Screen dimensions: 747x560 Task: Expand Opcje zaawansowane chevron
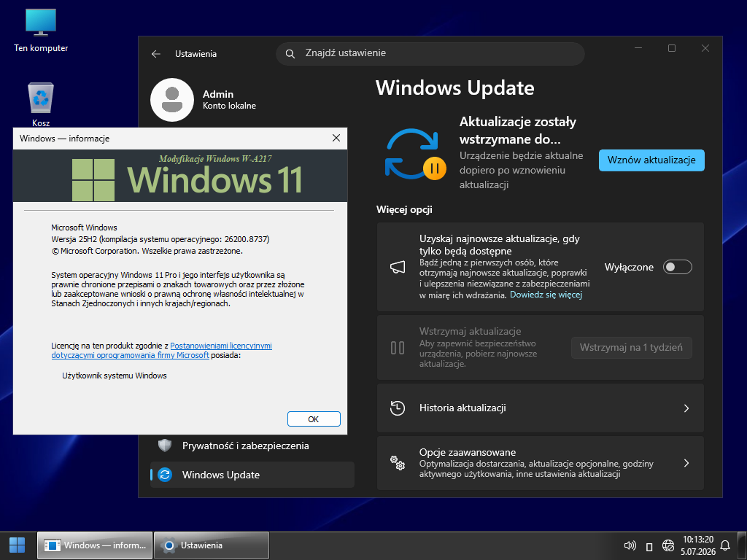[686, 463]
